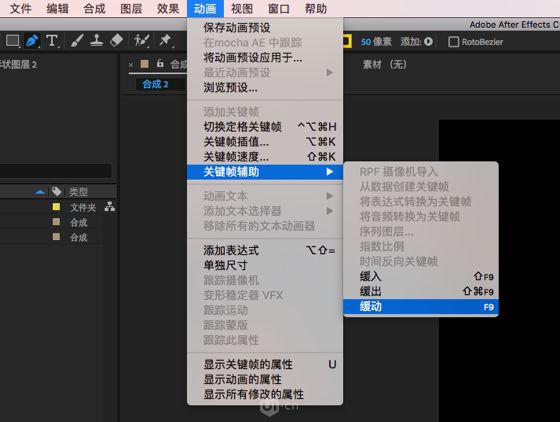Select the Clone Stamp tool
Image resolution: width=560 pixels, height=422 pixels.
click(x=96, y=41)
